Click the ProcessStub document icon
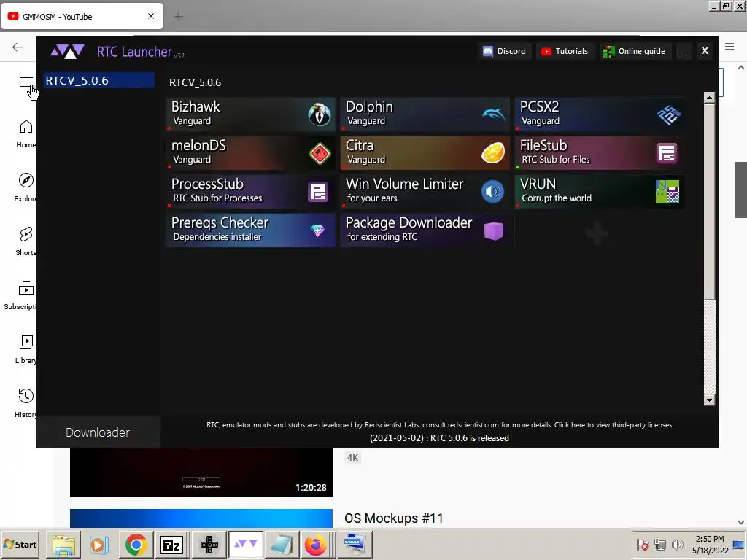747x560 pixels. coord(318,192)
